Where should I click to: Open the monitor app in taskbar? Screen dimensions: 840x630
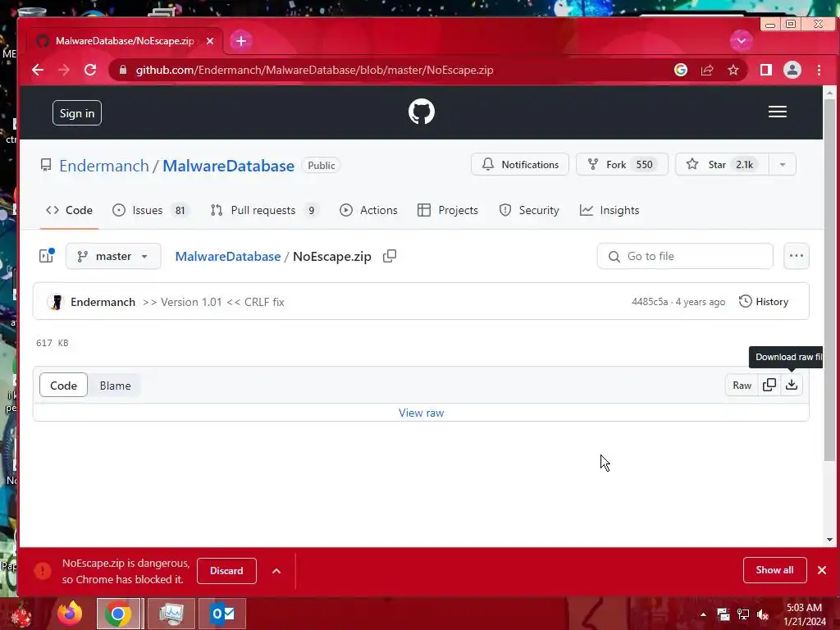[171, 614]
